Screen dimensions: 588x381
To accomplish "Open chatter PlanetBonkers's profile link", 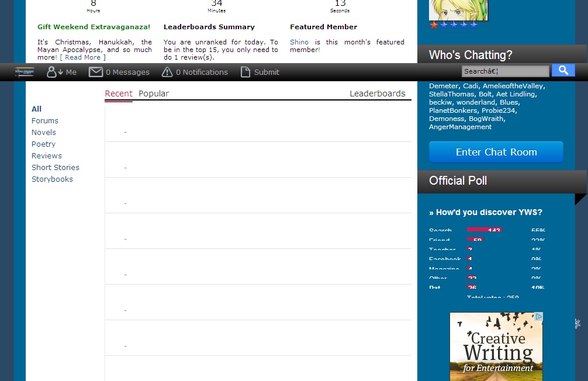I will tap(453, 110).
